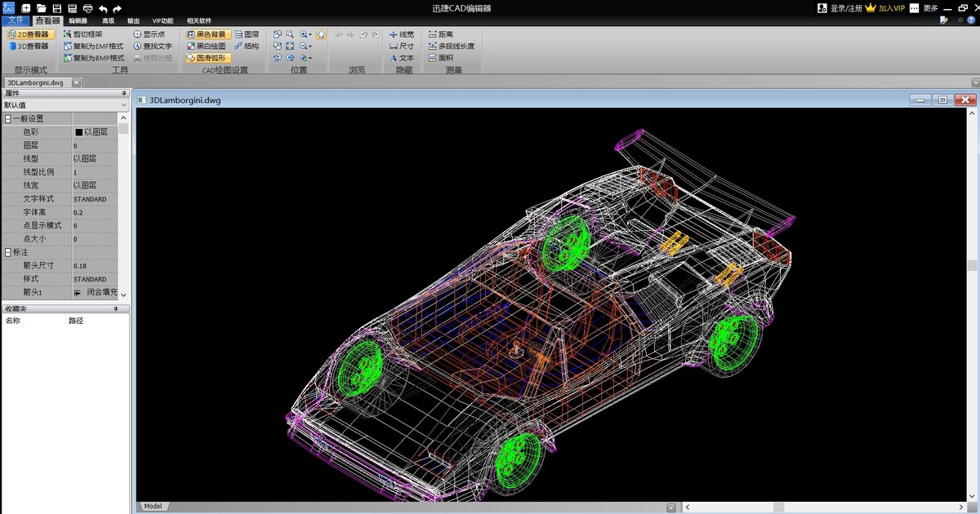
Task: Click the undo arrow icon
Action: [103, 8]
